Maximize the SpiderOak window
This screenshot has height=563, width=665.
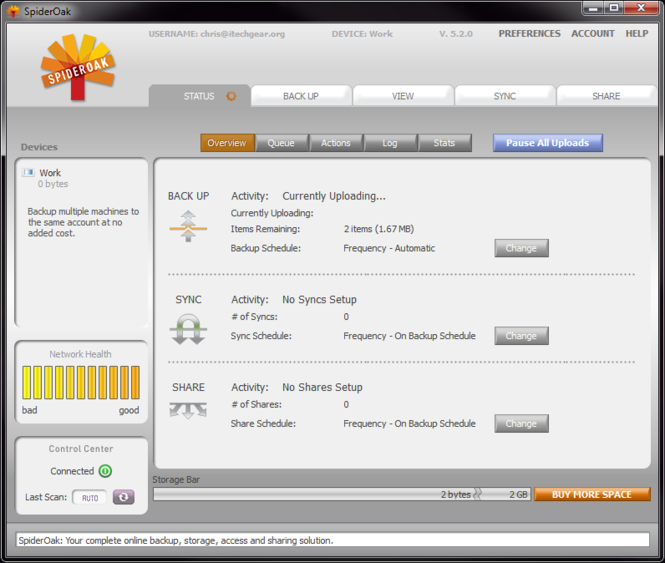[613, 8]
